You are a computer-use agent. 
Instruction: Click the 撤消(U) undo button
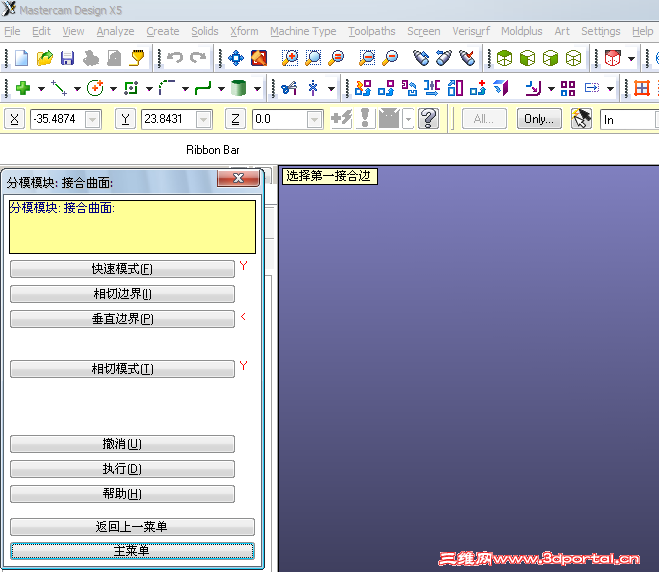(x=122, y=444)
